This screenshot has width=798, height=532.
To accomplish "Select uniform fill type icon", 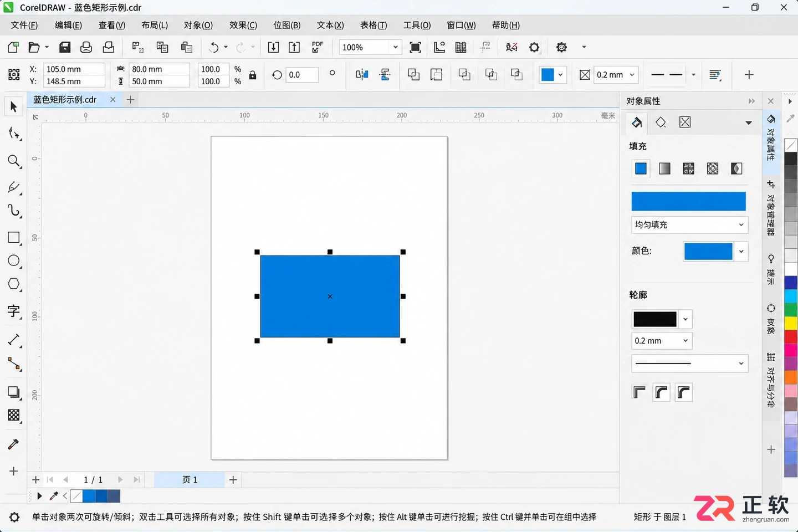I will click(x=641, y=168).
